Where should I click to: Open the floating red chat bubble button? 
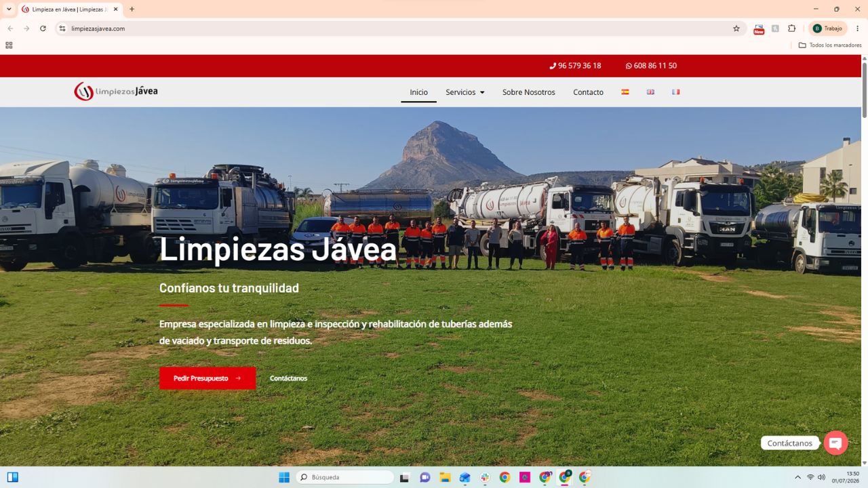(x=835, y=443)
